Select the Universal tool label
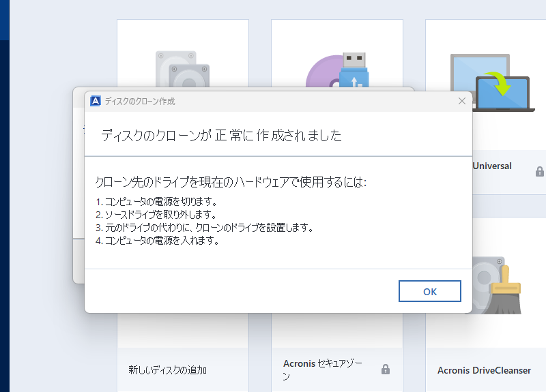Viewport: 546px width, 392px height. (x=492, y=166)
